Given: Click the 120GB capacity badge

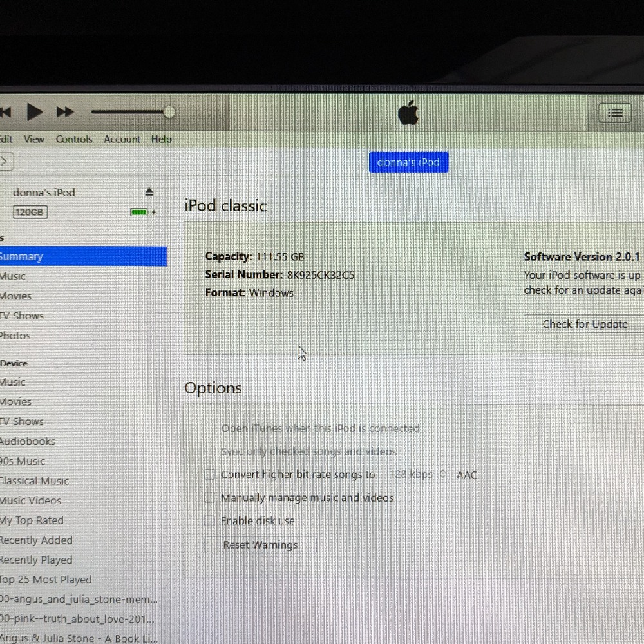Looking at the screenshot, I should click(30, 212).
